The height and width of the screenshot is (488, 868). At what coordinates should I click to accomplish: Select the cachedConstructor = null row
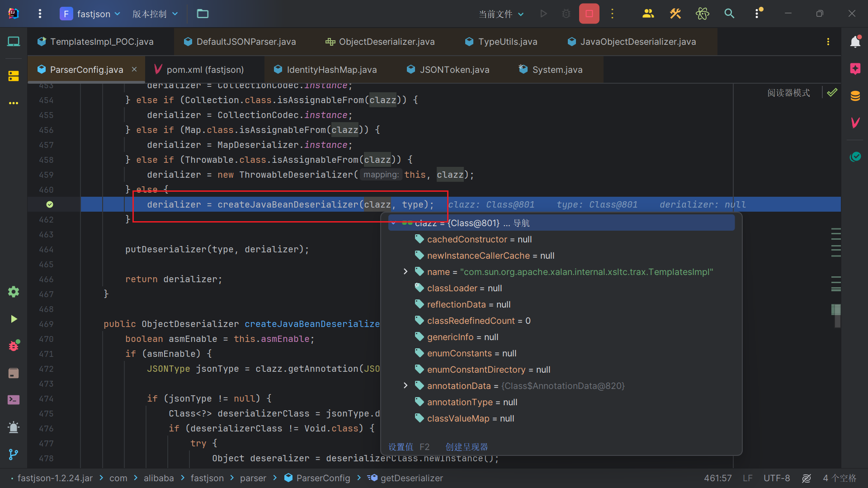coord(561,239)
